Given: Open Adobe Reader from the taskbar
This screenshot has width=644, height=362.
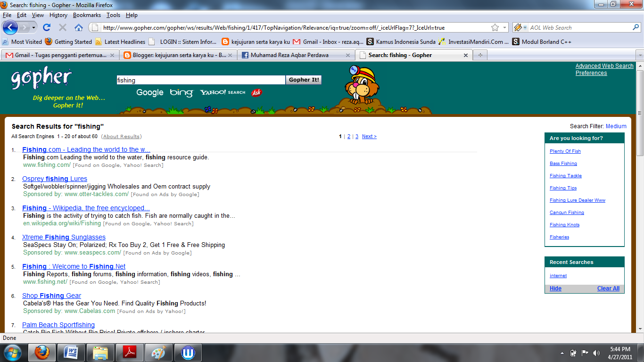Looking at the screenshot, I should click(x=130, y=353).
